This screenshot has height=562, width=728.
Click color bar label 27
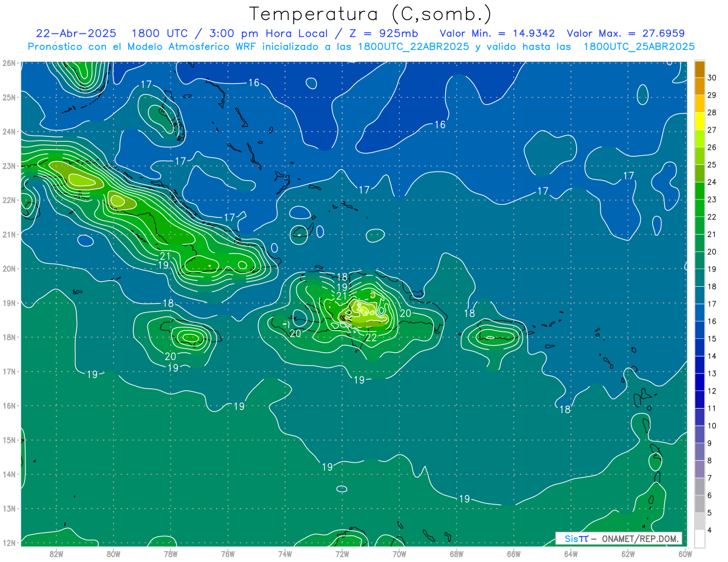pos(712,130)
